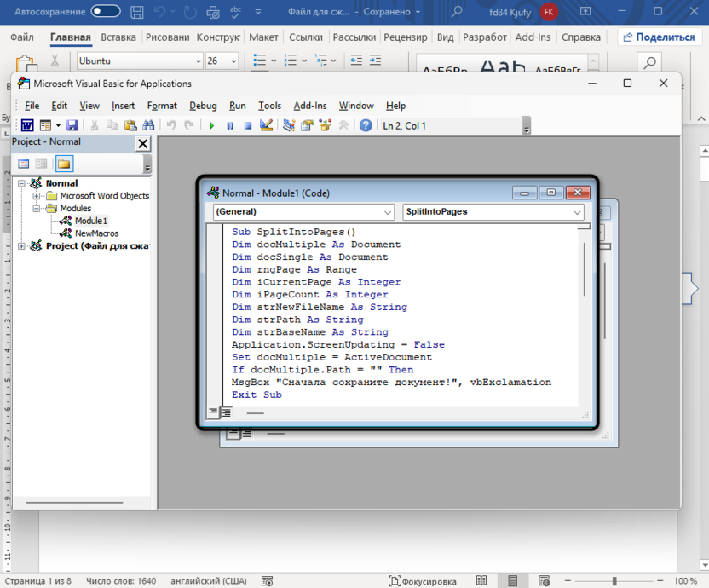Click the Find binoculars icon
The width and height of the screenshot is (709, 588).
pyautogui.click(x=148, y=125)
